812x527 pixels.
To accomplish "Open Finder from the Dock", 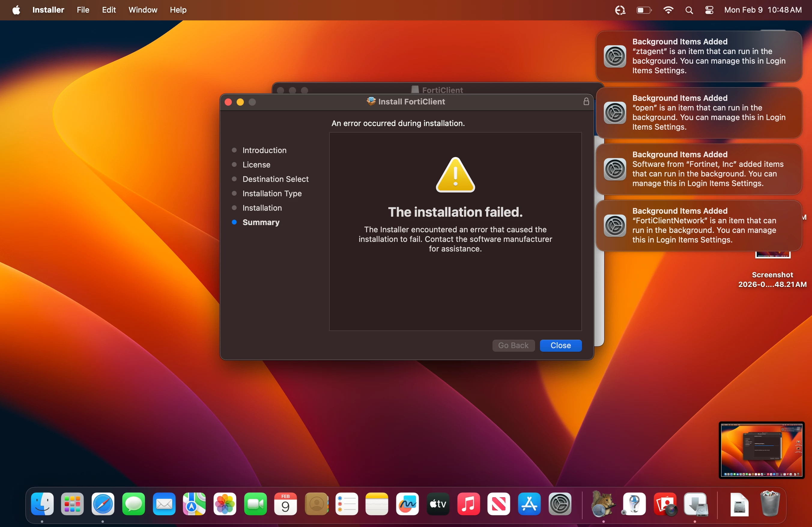I will 42,504.
